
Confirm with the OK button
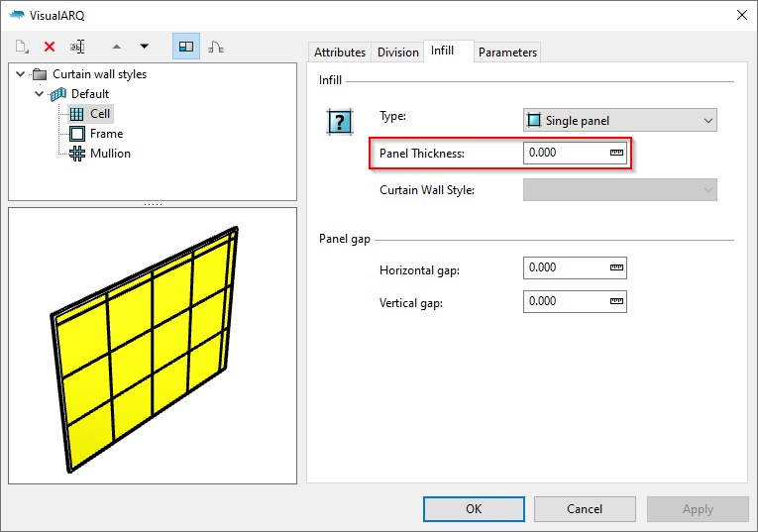point(474,509)
